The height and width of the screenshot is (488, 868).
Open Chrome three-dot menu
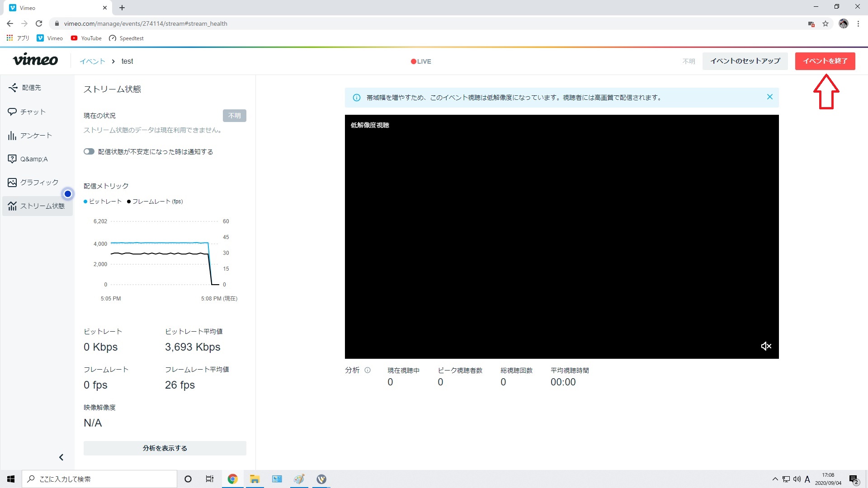point(858,23)
